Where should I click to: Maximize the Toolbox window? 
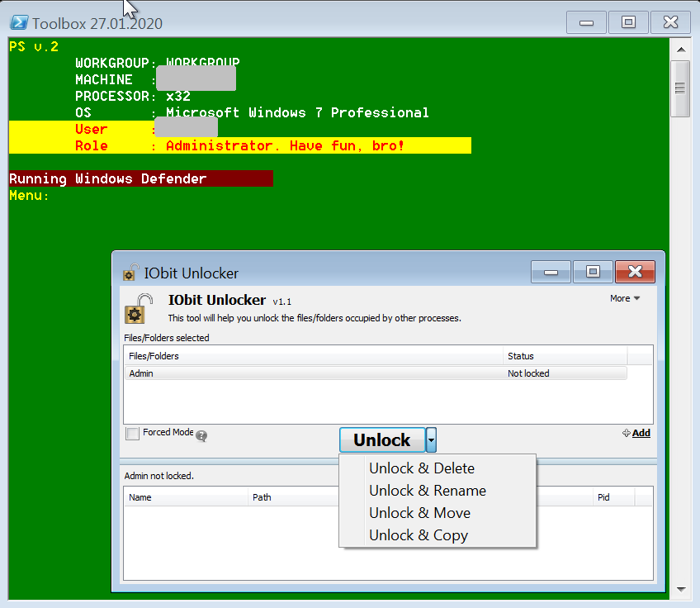[628, 22]
